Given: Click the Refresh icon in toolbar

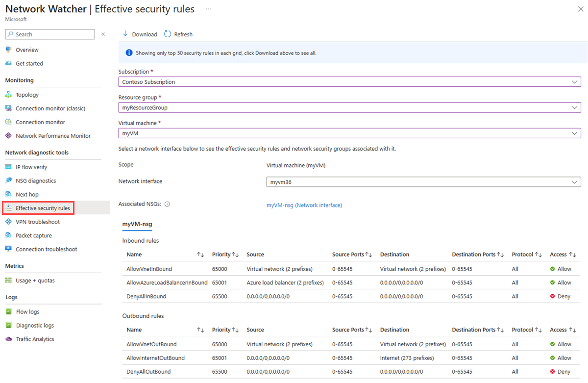Looking at the screenshot, I should pos(168,34).
